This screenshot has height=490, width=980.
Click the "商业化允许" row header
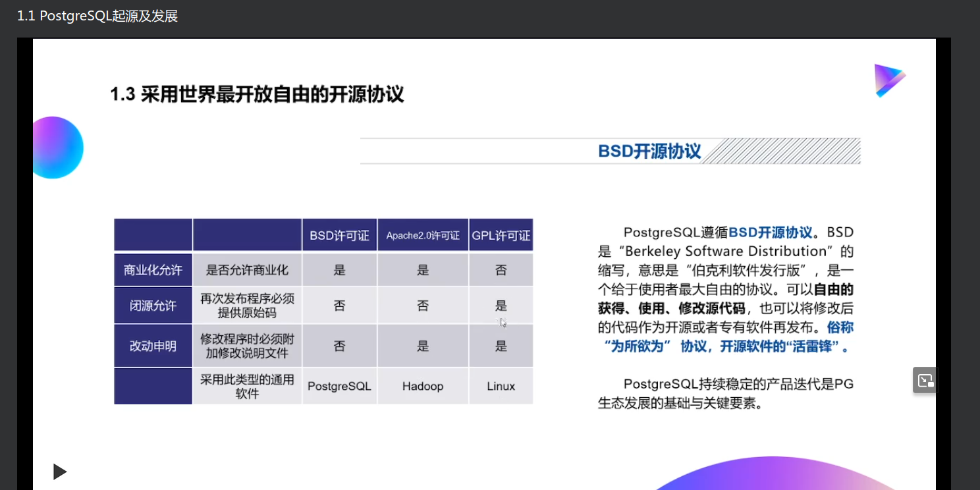153,270
